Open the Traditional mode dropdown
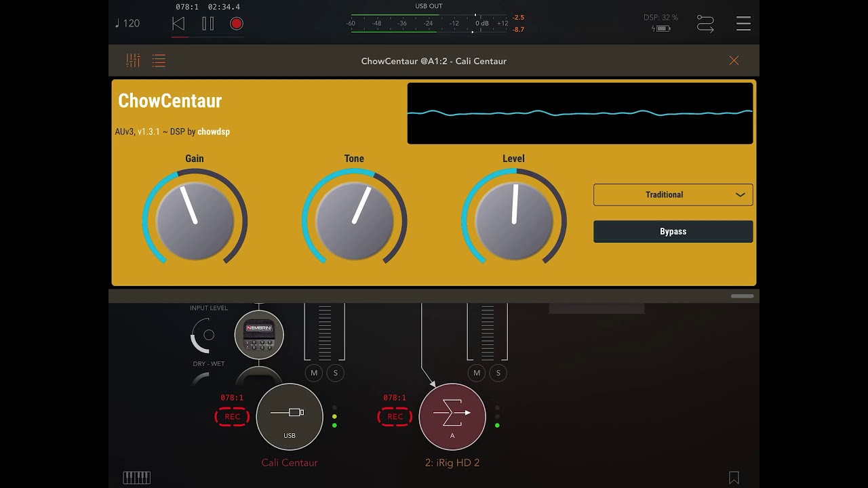Image resolution: width=868 pixels, height=488 pixels. (673, 195)
